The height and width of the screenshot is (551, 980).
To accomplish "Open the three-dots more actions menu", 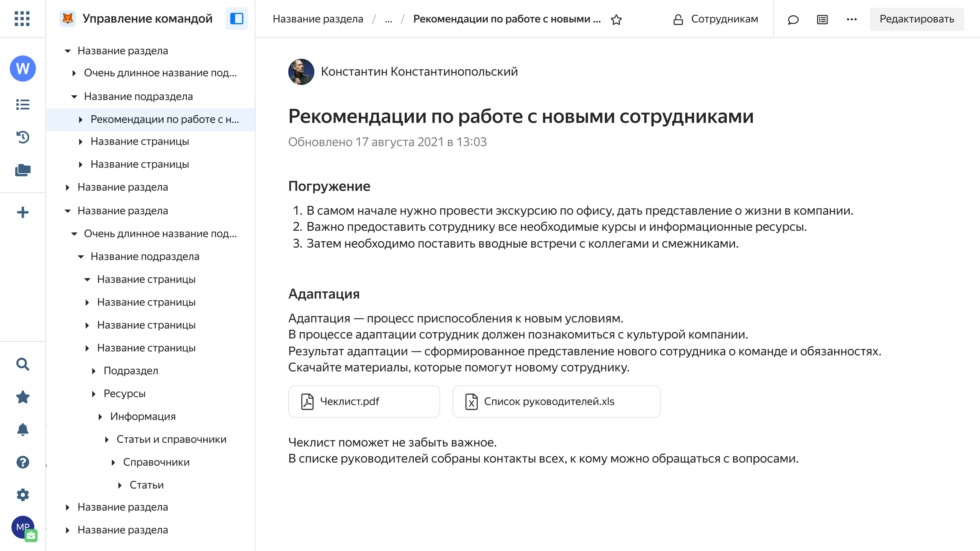I will [x=851, y=19].
